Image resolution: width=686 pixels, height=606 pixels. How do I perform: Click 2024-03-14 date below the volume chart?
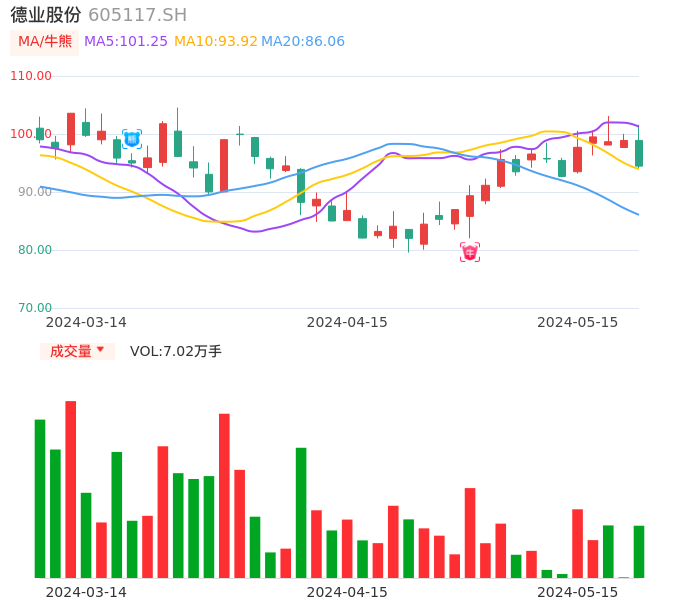(x=86, y=592)
